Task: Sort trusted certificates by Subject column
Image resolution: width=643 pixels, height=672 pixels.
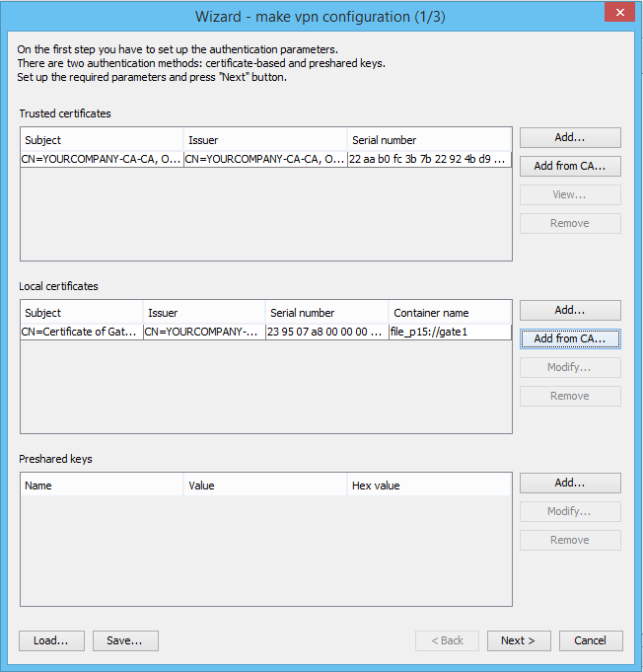Action: coord(102,140)
